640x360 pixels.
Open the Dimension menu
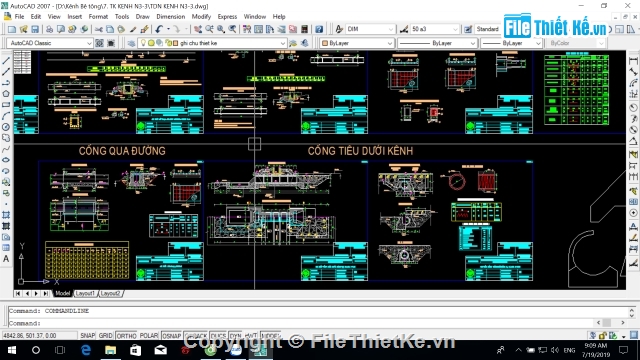pyautogui.click(x=171, y=17)
